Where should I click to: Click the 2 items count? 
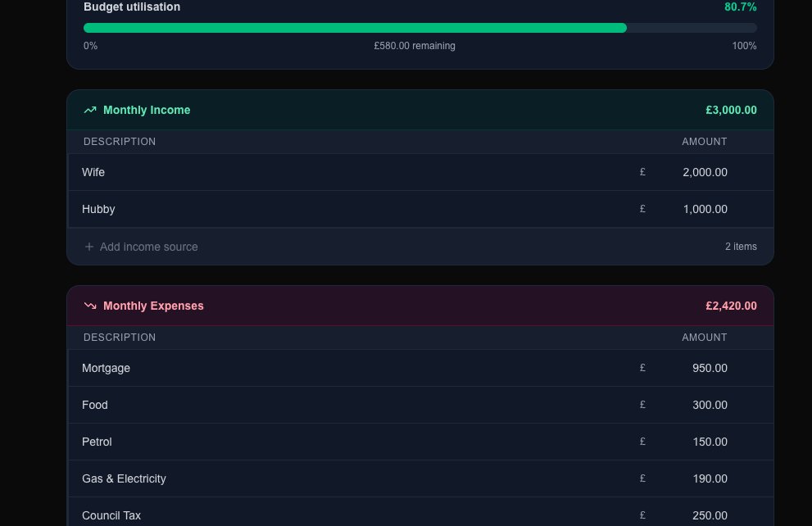(741, 247)
